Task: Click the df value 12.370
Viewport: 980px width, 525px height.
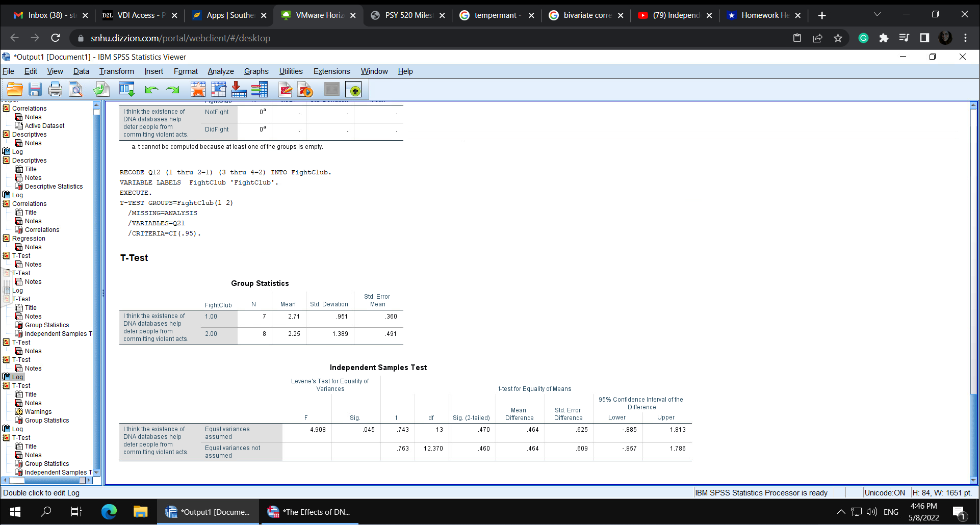Action: [433, 449]
